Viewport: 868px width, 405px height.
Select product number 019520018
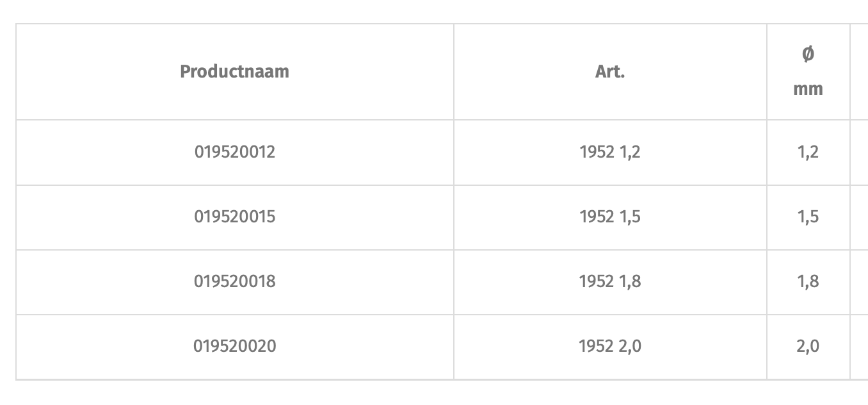(x=234, y=282)
